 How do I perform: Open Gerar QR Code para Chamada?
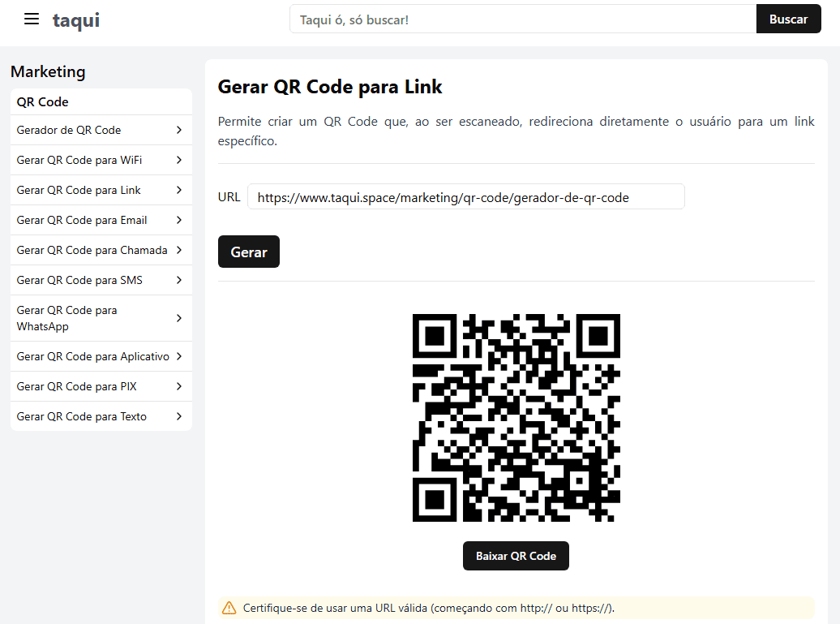101,251
